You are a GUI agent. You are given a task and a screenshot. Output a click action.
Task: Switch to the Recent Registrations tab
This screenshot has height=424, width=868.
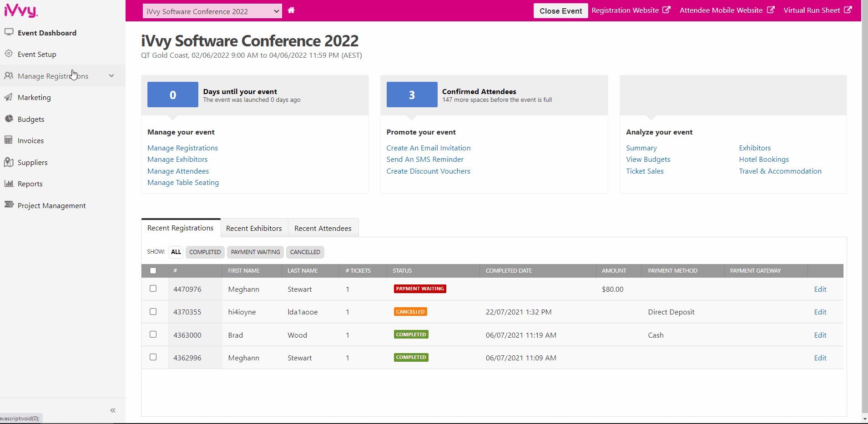(181, 228)
